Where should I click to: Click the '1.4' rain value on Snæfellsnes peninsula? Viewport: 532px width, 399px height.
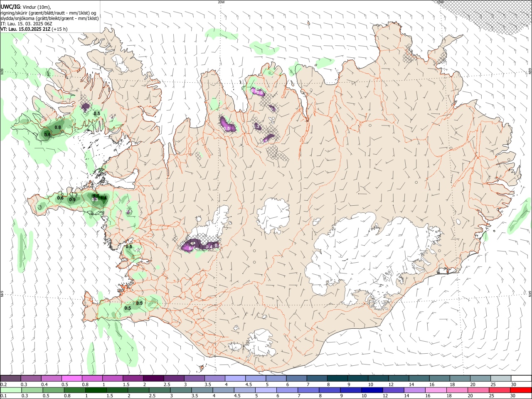click(104, 198)
